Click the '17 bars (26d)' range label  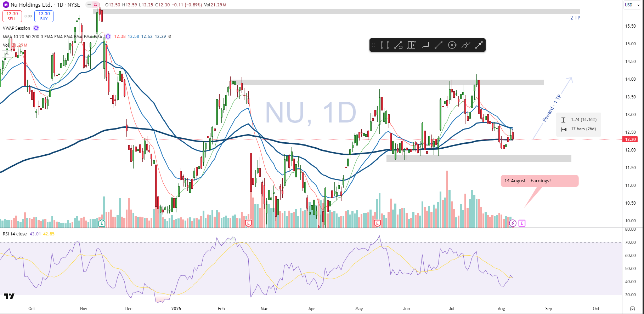(583, 129)
